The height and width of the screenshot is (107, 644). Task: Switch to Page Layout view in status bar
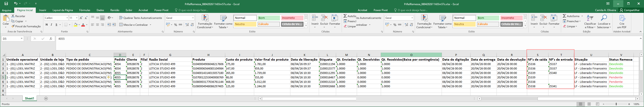pyautogui.click(x=589, y=104)
